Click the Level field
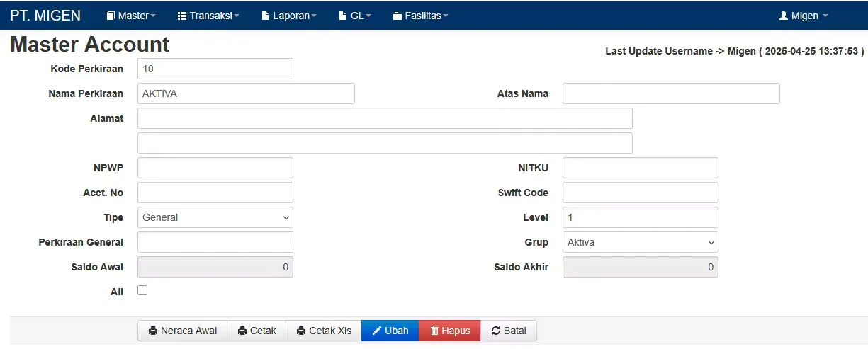Viewport: 868px width, 349px height. pos(641,217)
